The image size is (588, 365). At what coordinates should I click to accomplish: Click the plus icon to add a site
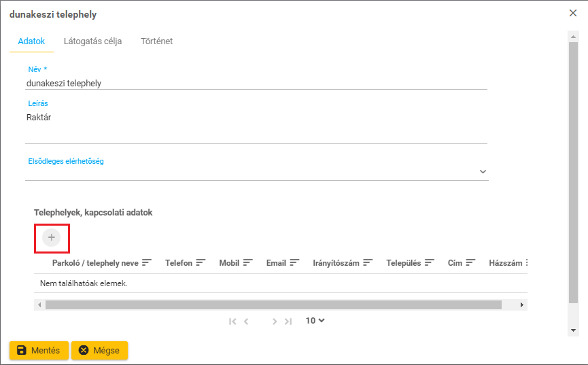(x=52, y=237)
